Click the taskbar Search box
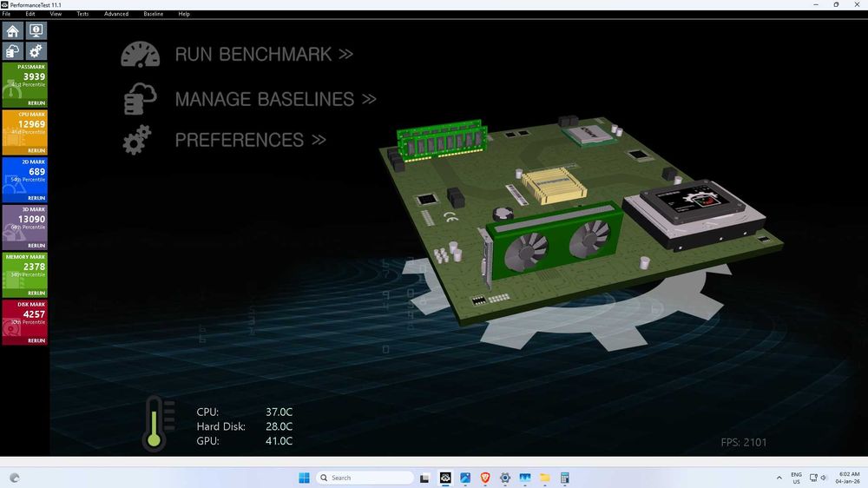Screen dimensions: 868x488 click(x=365, y=478)
